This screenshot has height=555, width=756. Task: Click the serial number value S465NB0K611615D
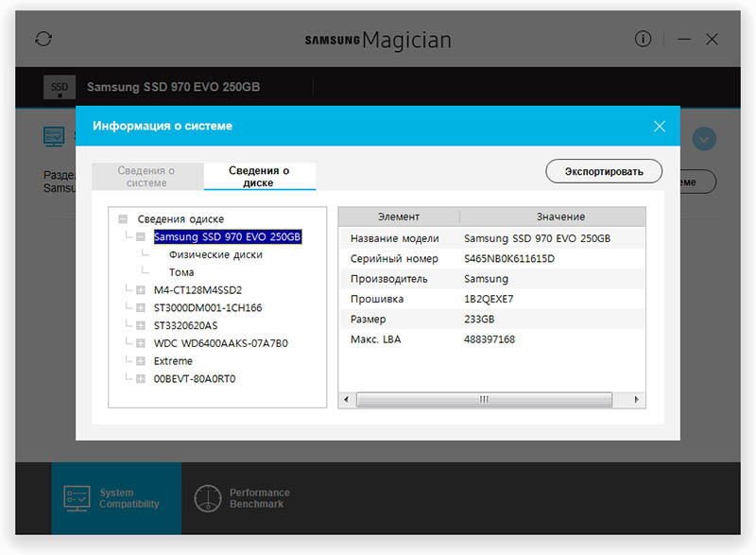(509, 259)
